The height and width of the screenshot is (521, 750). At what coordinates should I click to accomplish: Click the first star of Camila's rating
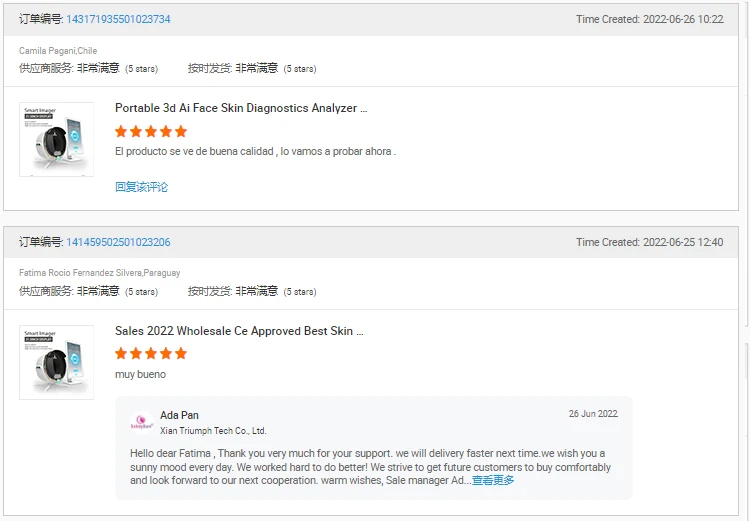121,131
